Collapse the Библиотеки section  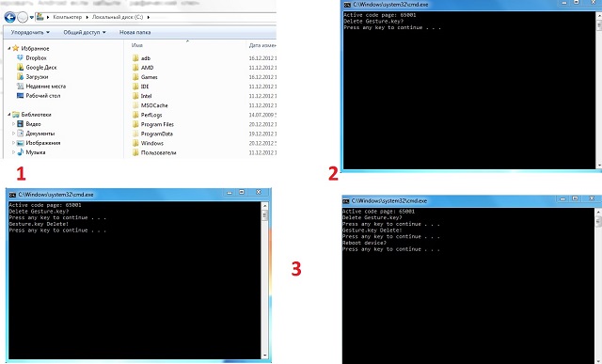(x=9, y=115)
